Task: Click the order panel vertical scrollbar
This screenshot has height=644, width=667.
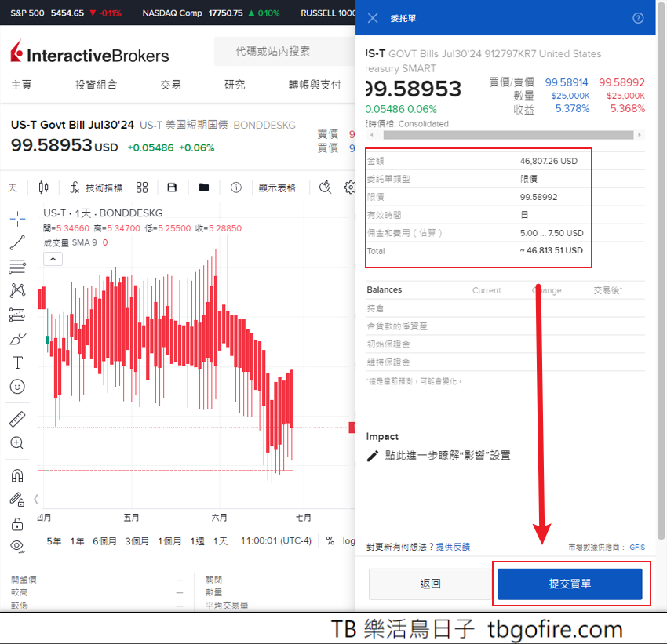Action: [x=661, y=272]
